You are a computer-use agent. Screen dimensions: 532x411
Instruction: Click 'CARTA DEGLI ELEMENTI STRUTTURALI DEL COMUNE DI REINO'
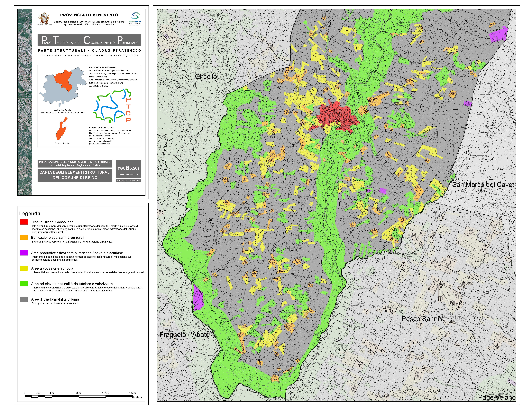[x=75, y=175]
